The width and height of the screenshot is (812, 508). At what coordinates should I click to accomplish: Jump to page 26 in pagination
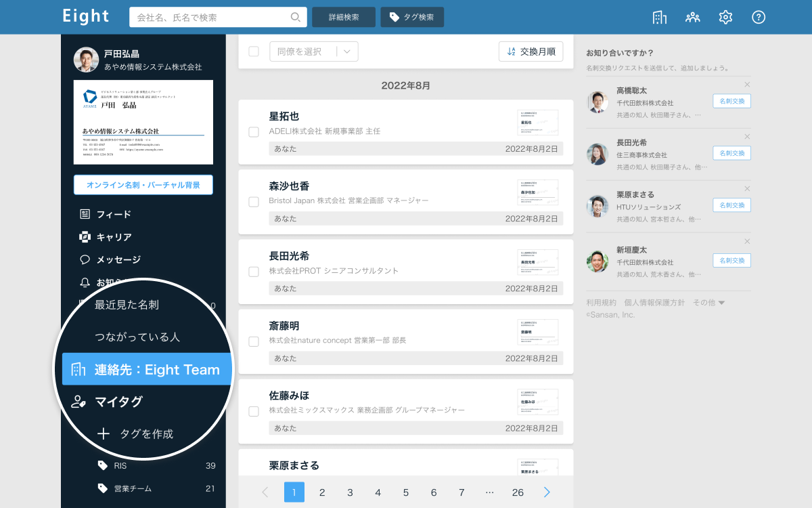coord(518,492)
